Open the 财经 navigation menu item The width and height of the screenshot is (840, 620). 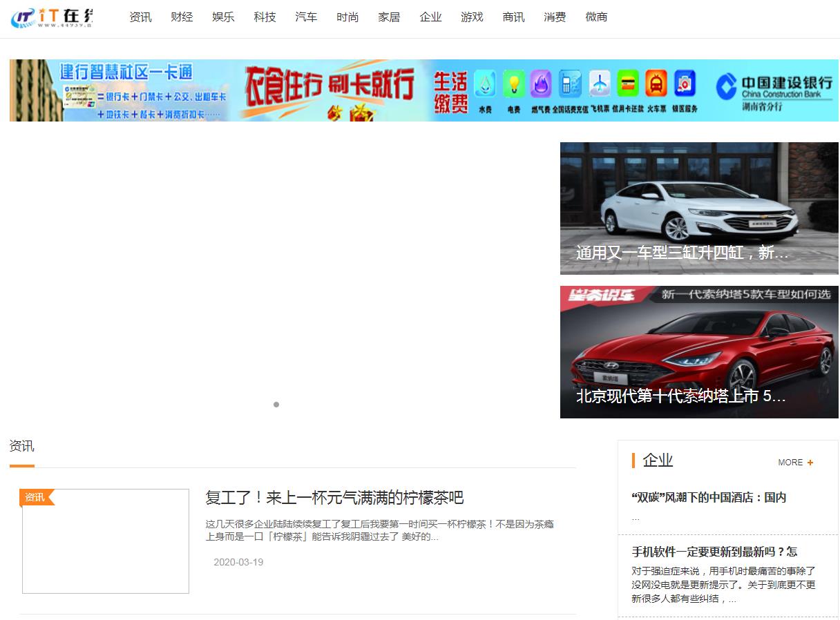182,17
